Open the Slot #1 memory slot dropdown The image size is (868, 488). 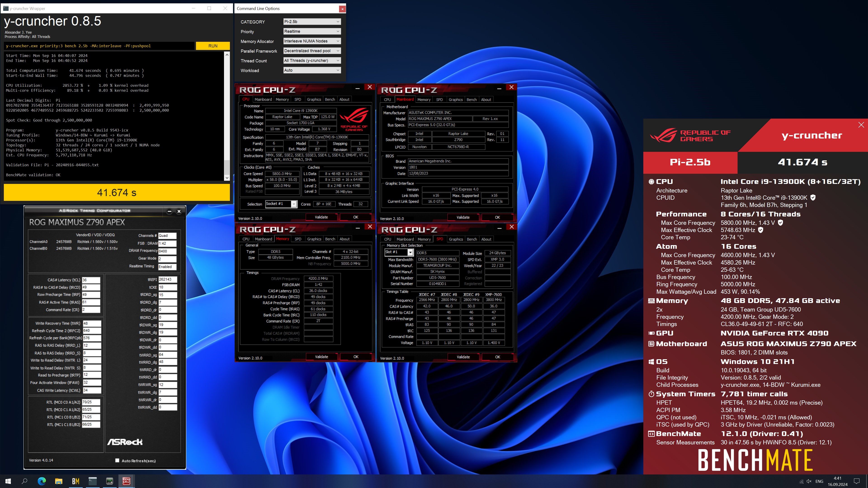(399, 252)
